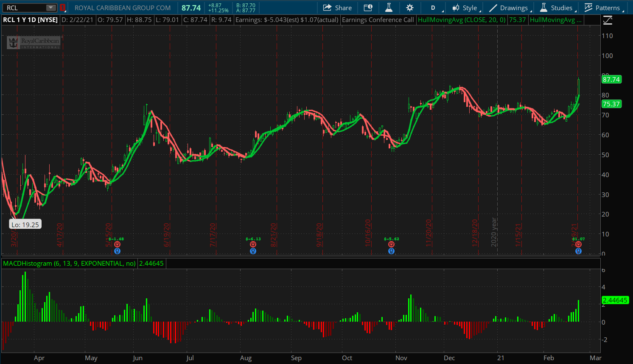Screen dimensions: 633x364
Task: Click the August 2020 earnings lightbulb icon
Action: point(253,251)
